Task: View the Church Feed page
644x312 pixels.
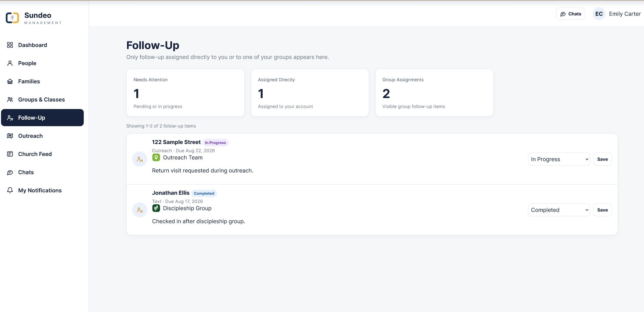Action: (x=43, y=154)
